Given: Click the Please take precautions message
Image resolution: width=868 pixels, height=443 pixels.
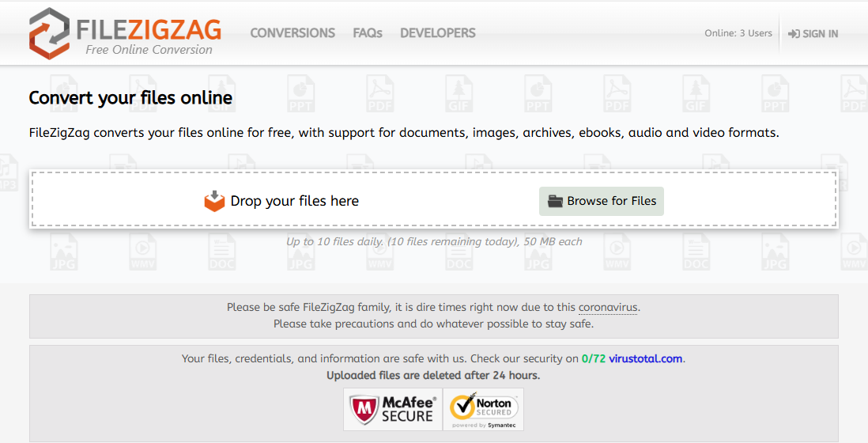Looking at the screenshot, I should coord(433,324).
